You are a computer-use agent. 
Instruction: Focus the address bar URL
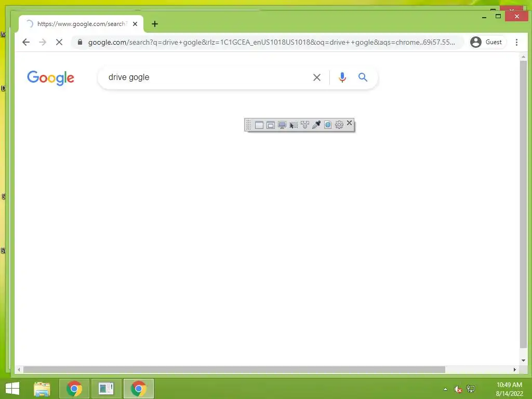[x=271, y=43]
